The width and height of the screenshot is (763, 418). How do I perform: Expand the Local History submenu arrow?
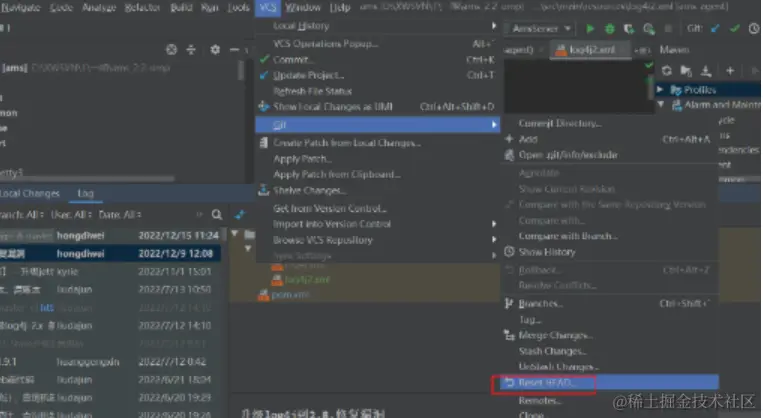493,26
